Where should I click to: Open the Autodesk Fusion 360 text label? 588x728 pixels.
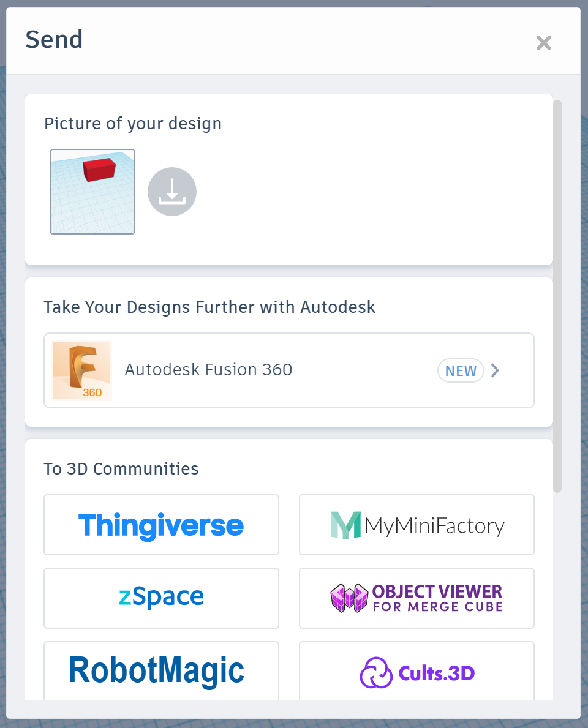(x=208, y=370)
